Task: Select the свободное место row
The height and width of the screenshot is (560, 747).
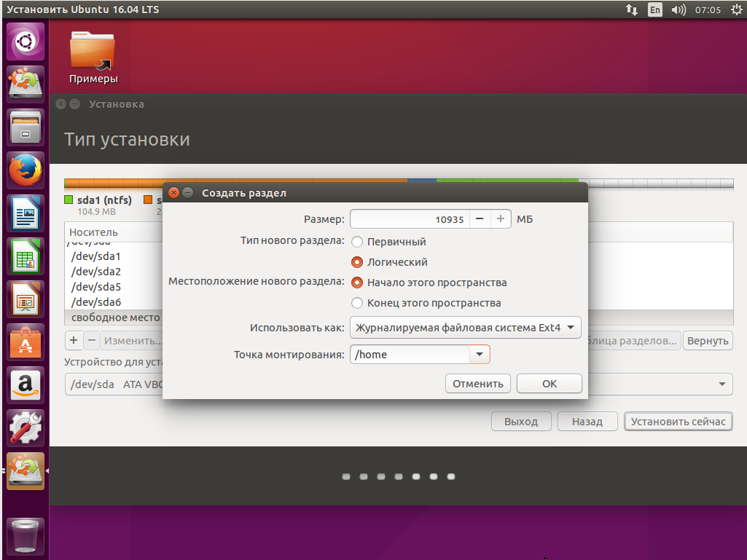Action: [x=114, y=318]
